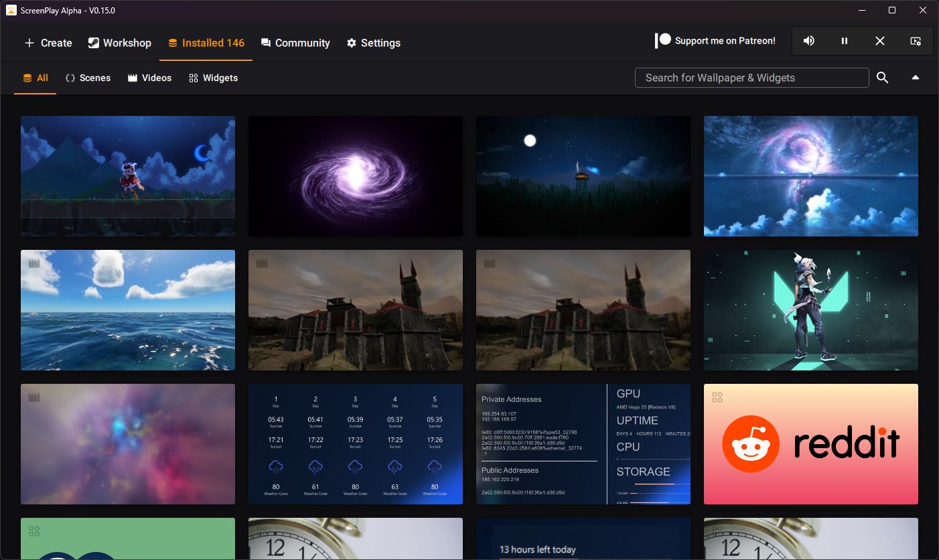Mute wallpaper audio with the speaker icon
This screenshot has height=560, width=939.
tap(809, 41)
